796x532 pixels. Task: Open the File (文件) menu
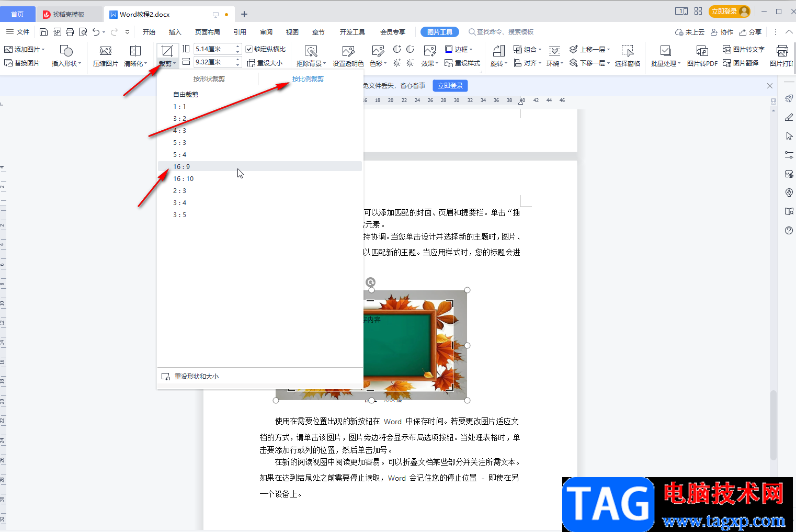(x=18, y=32)
